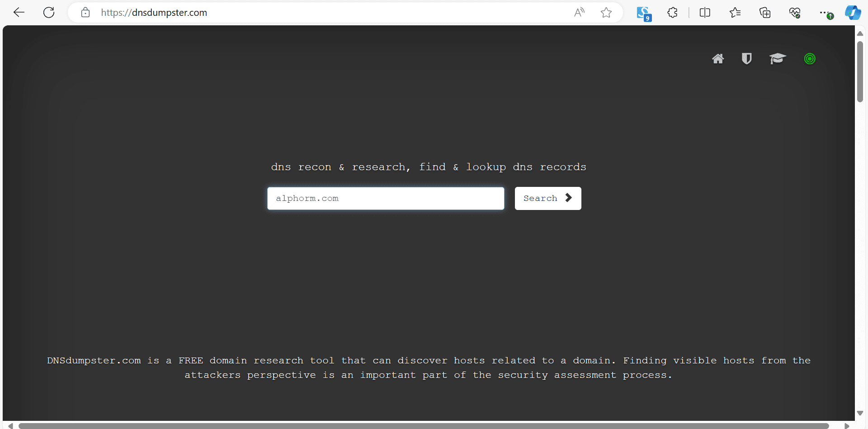Click the 'DNSdumpster.com is a FREE' description text

click(x=429, y=368)
